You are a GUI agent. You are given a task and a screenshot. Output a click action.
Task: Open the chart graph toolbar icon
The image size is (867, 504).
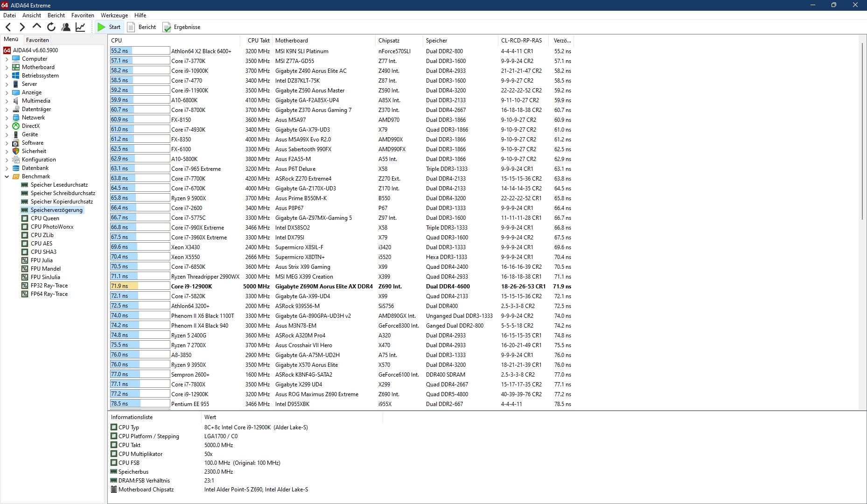pos(80,27)
